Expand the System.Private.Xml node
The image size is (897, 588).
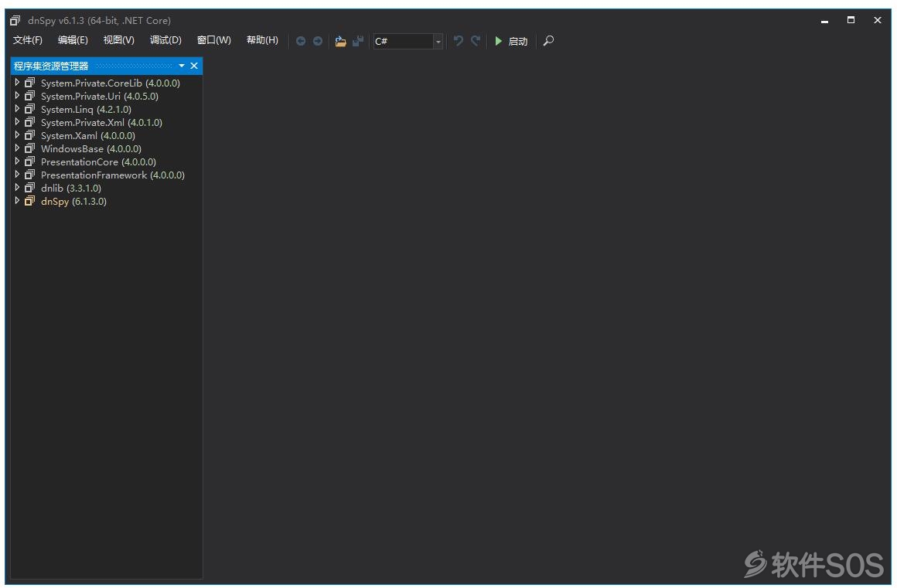click(x=17, y=122)
